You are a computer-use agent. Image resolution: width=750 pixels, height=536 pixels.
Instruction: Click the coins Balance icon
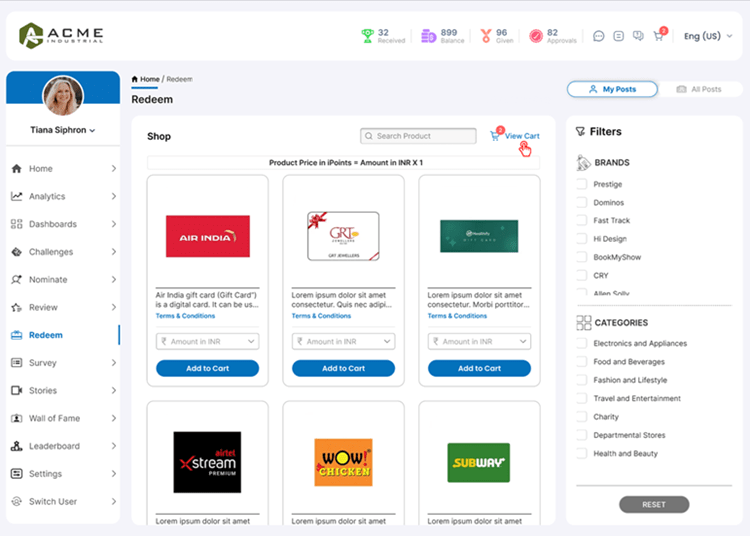tap(429, 35)
